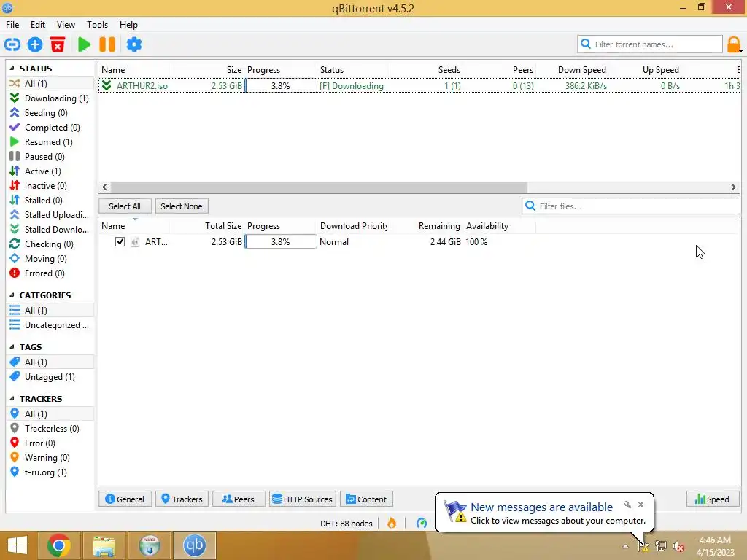Open the View menu
Image resolution: width=747 pixels, height=560 pixels.
[x=66, y=25]
